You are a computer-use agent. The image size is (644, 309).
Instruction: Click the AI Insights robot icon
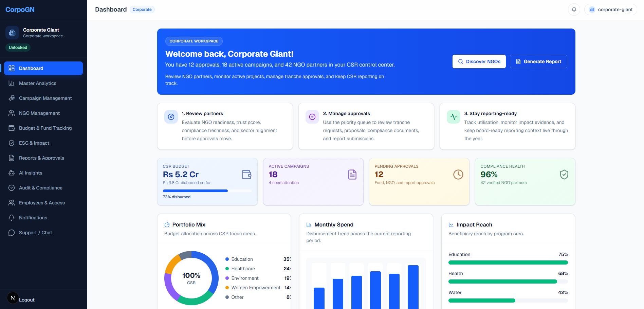click(x=12, y=173)
